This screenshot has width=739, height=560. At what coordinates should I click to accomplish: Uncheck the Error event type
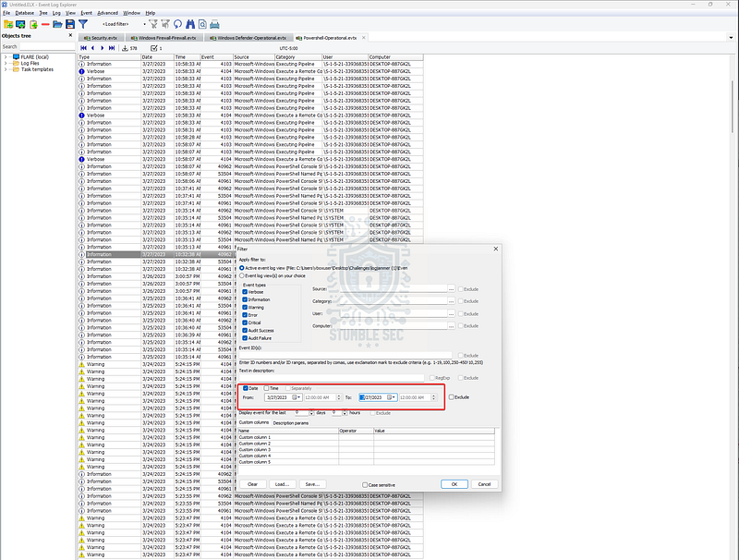pos(245,315)
